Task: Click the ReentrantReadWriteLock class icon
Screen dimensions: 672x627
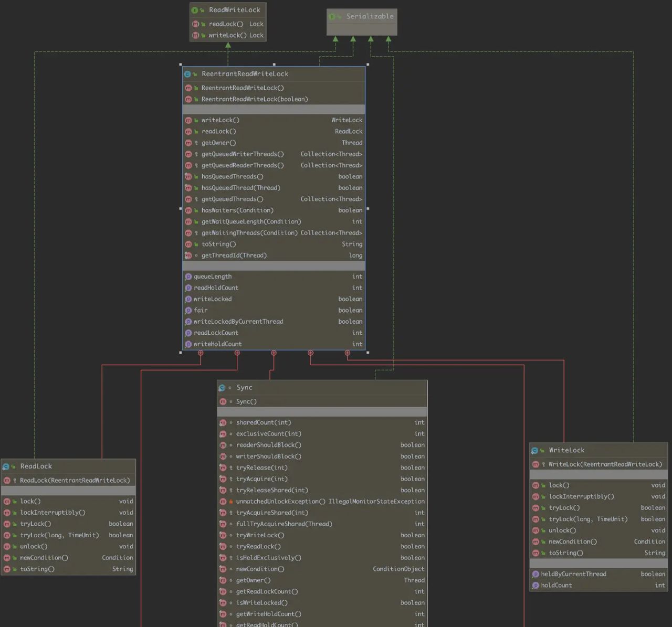Action: coord(188,74)
